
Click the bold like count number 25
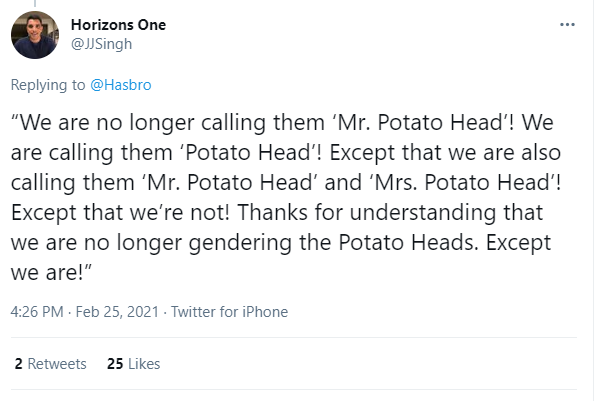click(114, 364)
